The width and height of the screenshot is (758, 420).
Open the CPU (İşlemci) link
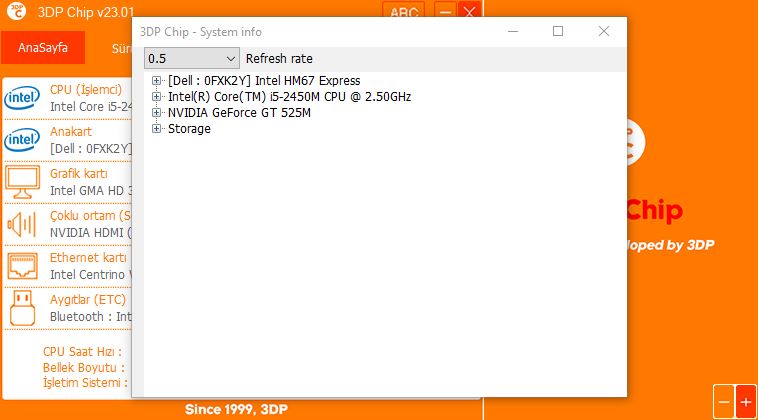(86, 89)
